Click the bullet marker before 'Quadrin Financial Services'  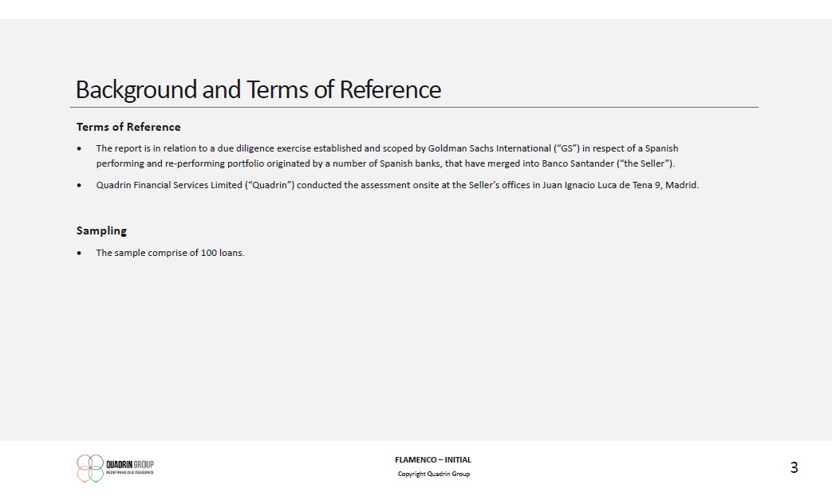click(79, 186)
